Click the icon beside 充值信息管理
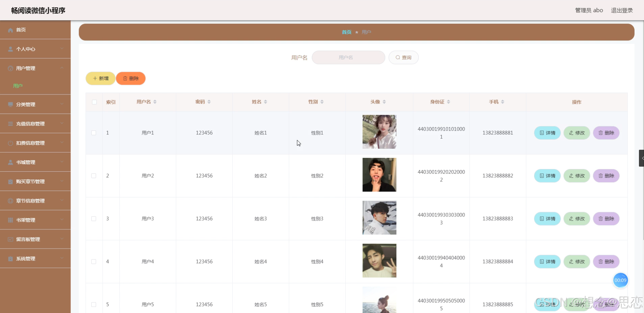This screenshot has height=313, width=644. [x=10, y=124]
